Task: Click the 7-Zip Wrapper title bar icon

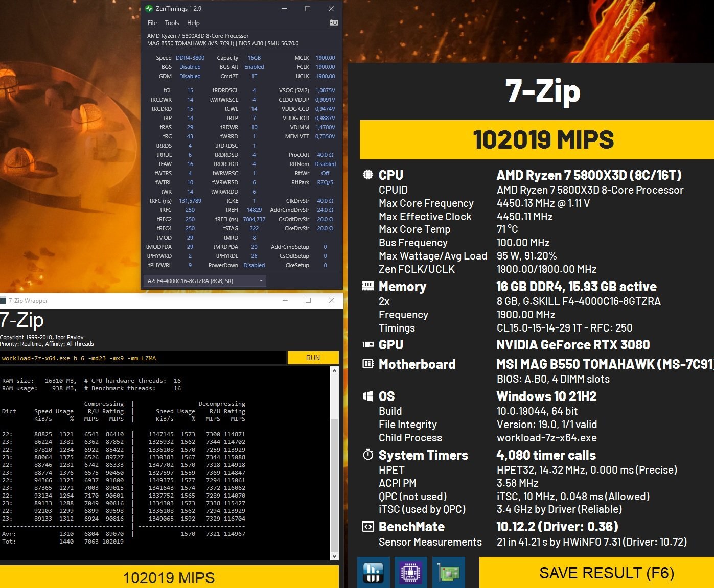Action: pos(3,300)
